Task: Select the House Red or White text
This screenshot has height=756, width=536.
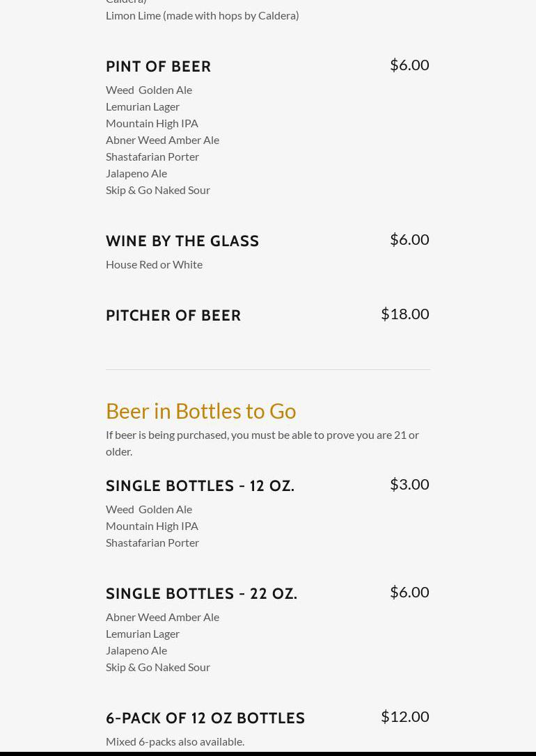Action: 154,264
